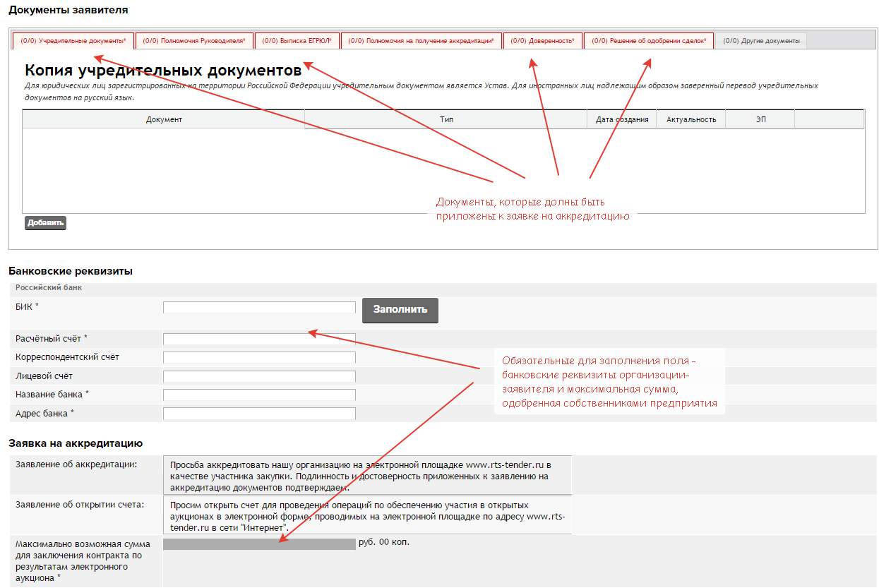Open the Учредительные документы tab
Viewport: 879px width, 588px height.
[73, 41]
